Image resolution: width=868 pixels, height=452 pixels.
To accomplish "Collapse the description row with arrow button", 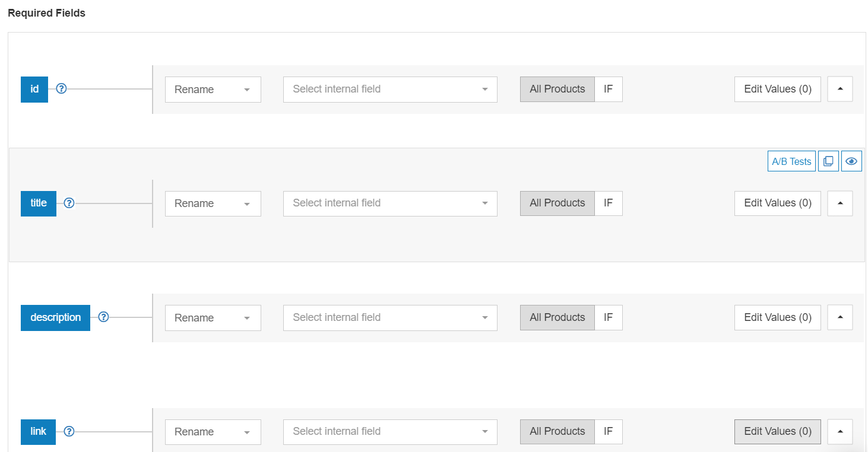I will coord(840,317).
